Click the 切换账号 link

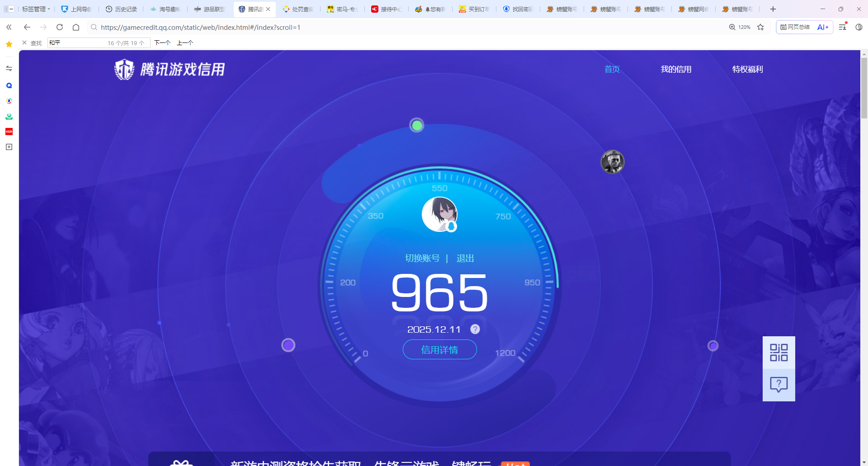coord(422,258)
